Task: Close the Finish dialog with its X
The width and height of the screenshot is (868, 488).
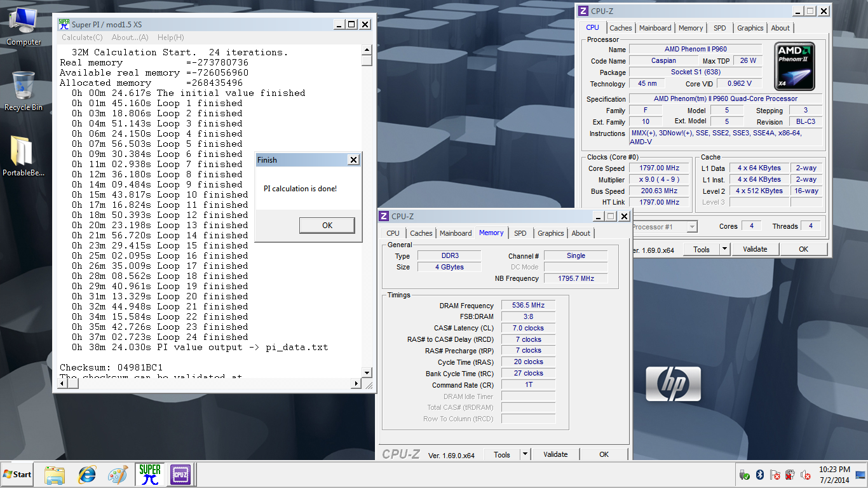Action: coord(354,160)
